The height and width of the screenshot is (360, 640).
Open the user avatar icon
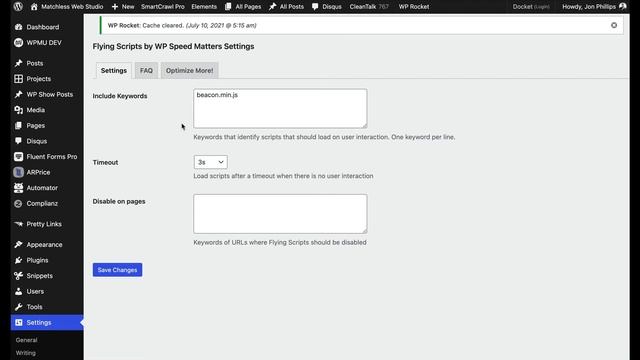[623, 7]
